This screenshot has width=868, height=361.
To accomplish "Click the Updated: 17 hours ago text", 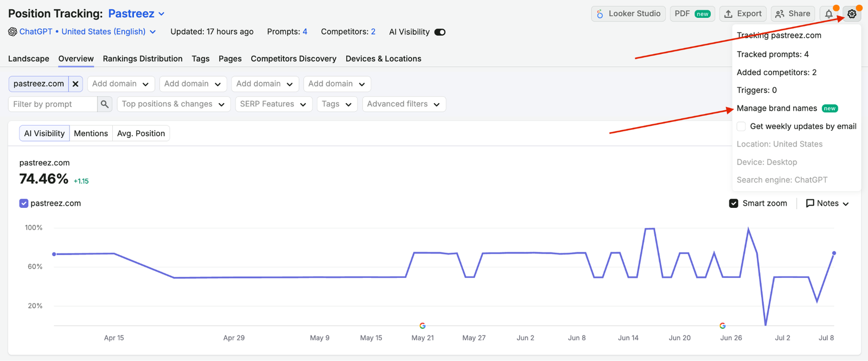I will 212,32.
